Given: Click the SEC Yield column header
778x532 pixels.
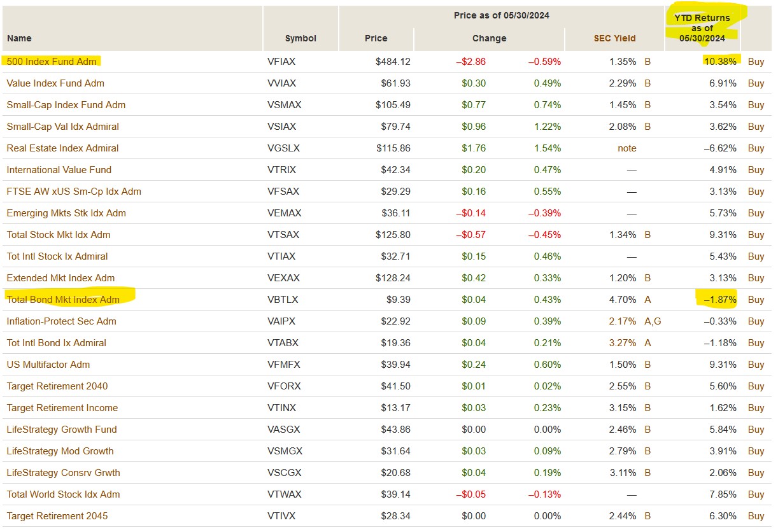Looking at the screenshot, I should (x=614, y=38).
